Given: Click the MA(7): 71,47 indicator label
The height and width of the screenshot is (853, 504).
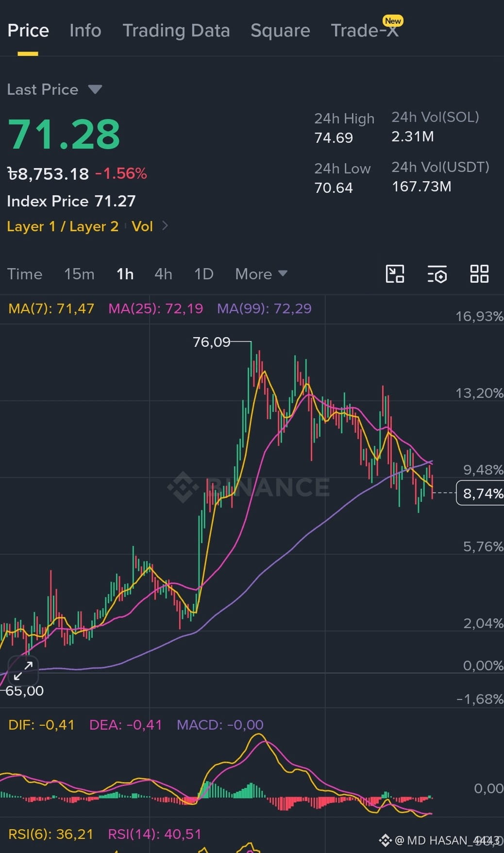Looking at the screenshot, I should pos(51,308).
